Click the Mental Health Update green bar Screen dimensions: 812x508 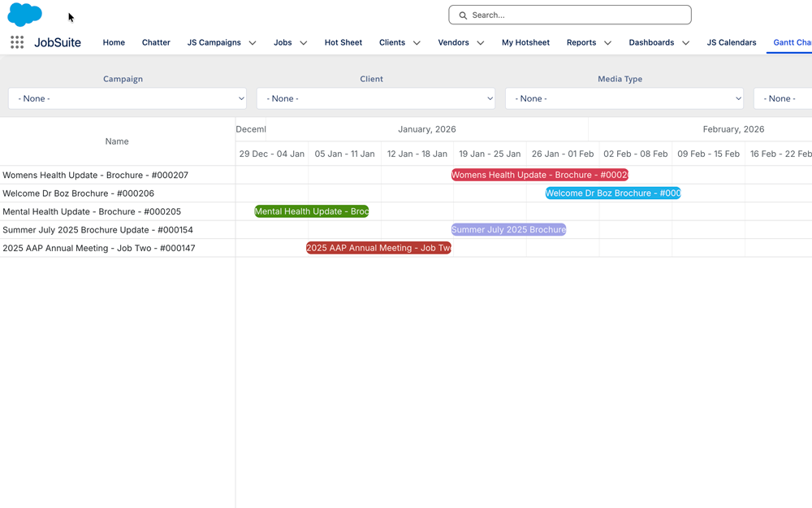(311, 211)
